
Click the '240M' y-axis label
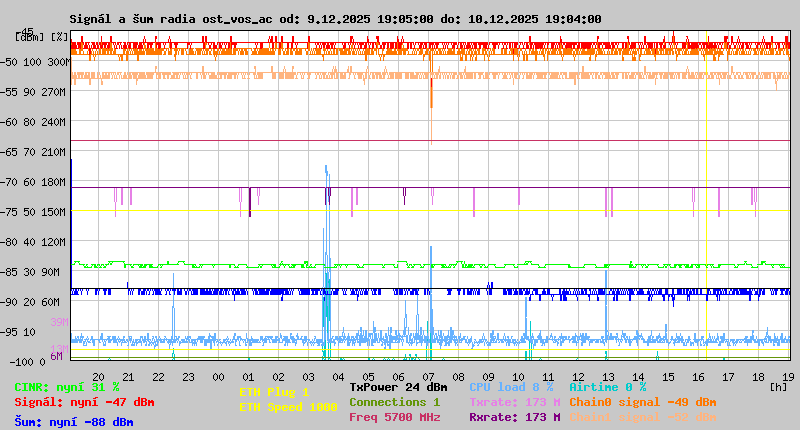click(x=56, y=122)
